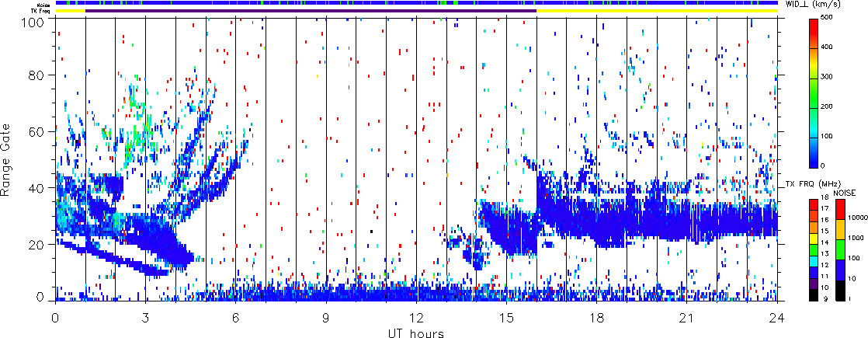
Task: Click the 'NOISE' legend title
Action: 844,193
